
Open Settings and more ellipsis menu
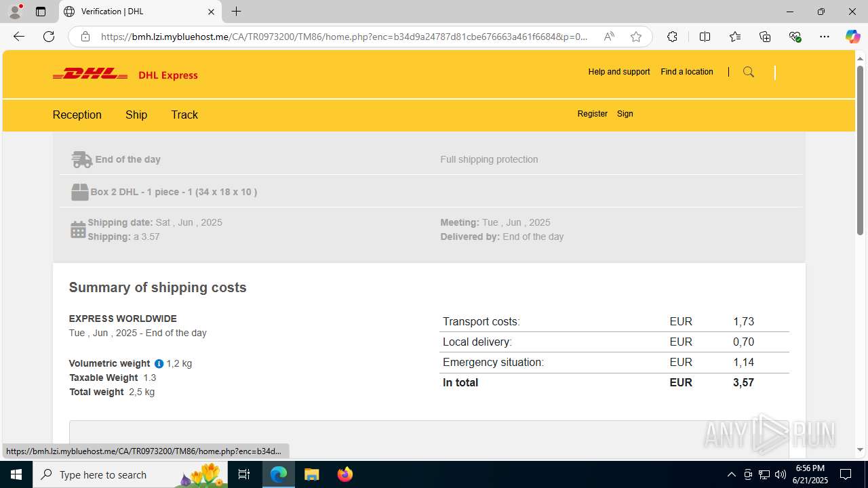[x=825, y=37]
